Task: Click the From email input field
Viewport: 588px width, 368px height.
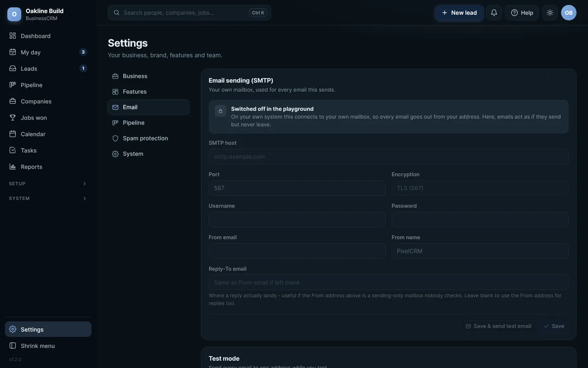Action: [x=297, y=251]
